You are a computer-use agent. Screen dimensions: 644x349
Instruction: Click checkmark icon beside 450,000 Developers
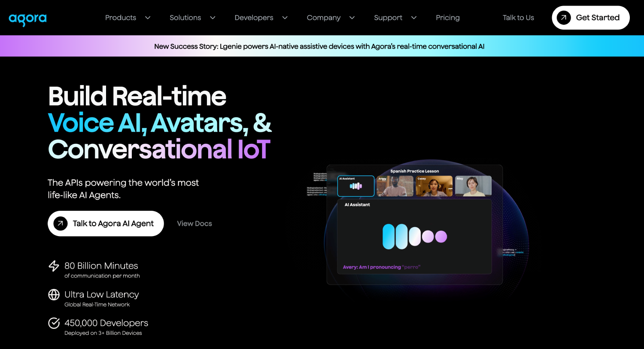click(x=54, y=323)
